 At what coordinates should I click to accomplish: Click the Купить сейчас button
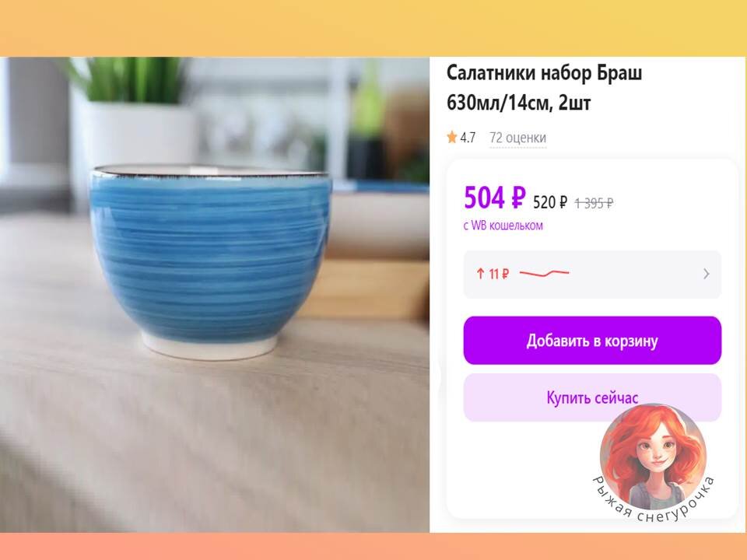592,397
